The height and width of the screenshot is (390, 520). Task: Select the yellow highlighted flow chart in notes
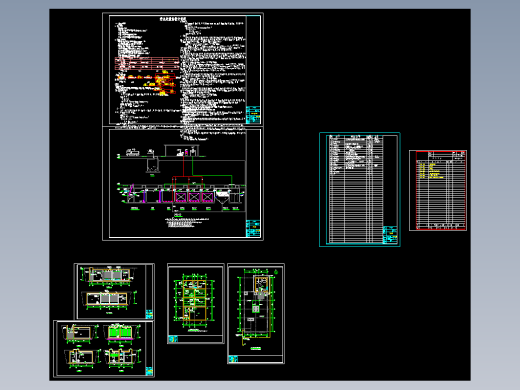pyautogui.click(x=164, y=83)
